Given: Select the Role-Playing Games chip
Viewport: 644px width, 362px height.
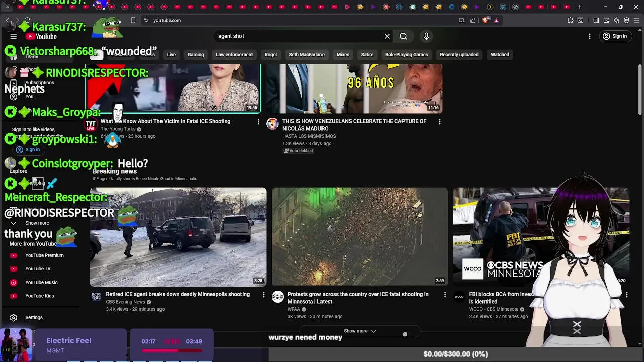Looking at the screenshot, I should tap(407, 55).
